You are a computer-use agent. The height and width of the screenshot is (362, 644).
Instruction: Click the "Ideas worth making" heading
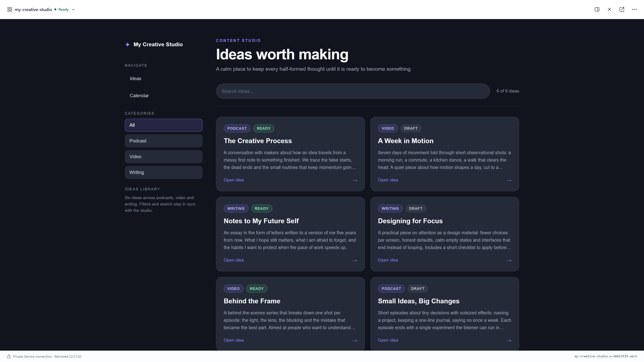point(282,54)
